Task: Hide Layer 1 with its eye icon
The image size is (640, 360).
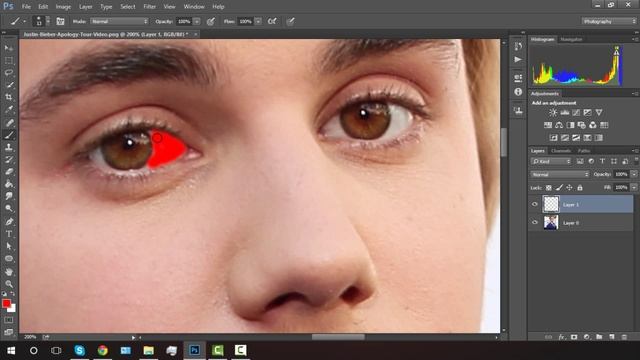Action: [535, 204]
